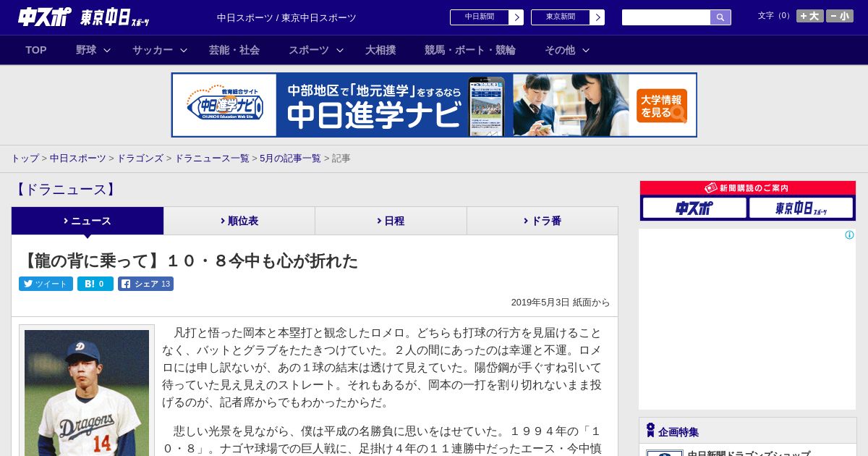Expand the 野球 dropdown chevron
This screenshot has height=456, width=868.
107,50
